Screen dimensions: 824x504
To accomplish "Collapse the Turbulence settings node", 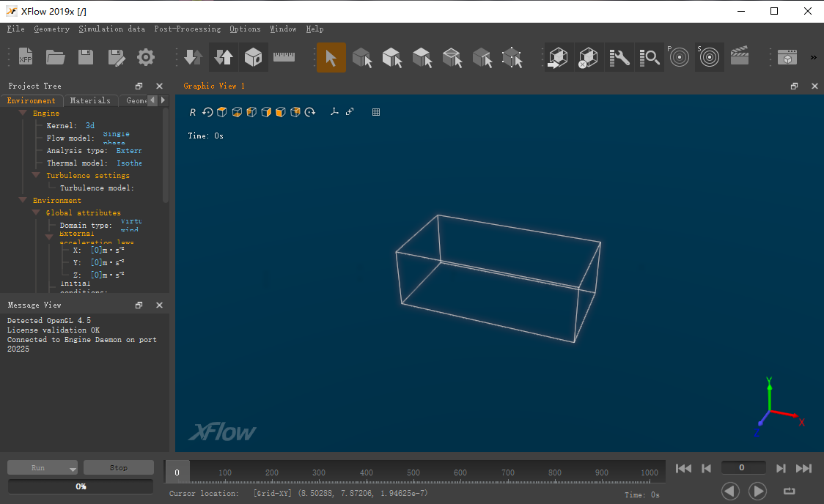I will tap(36, 175).
